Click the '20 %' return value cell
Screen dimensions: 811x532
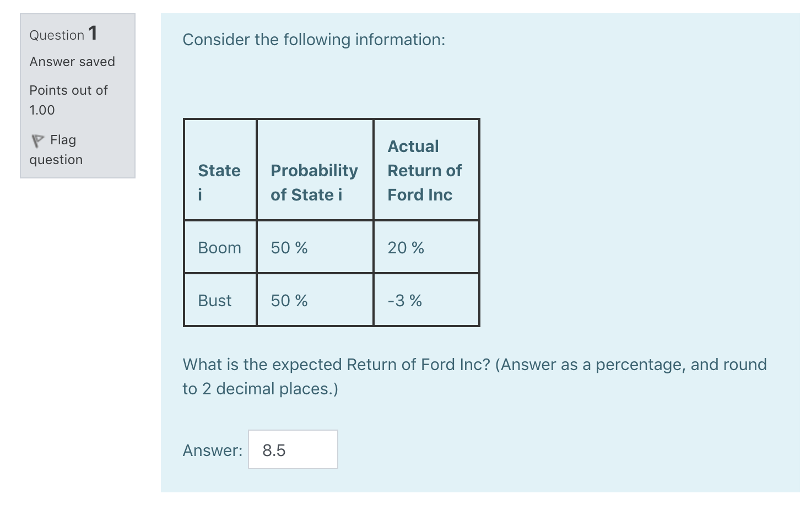click(x=405, y=247)
